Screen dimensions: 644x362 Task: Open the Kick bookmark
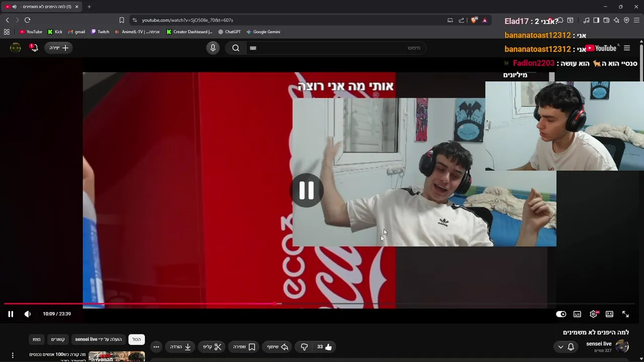pos(55,32)
